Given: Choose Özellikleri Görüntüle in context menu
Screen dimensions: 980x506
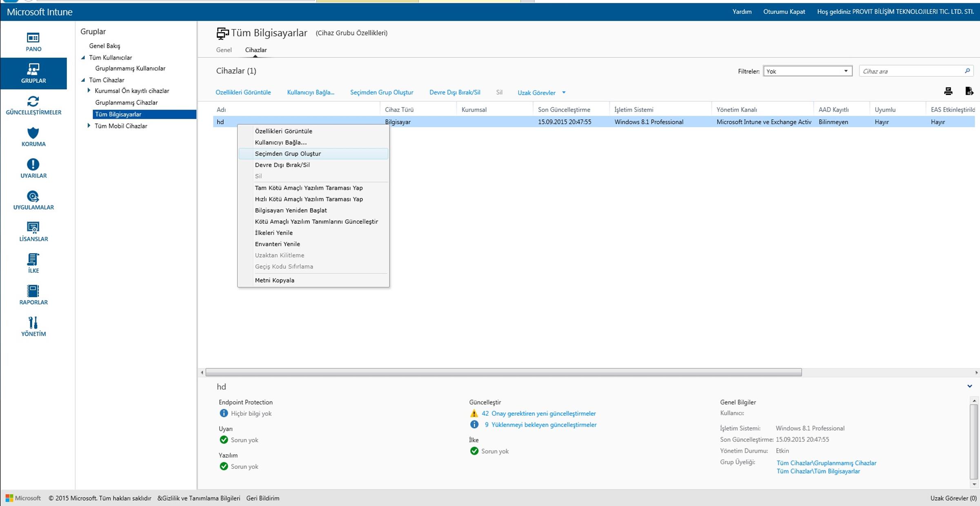Looking at the screenshot, I should pyautogui.click(x=313, y=131).
